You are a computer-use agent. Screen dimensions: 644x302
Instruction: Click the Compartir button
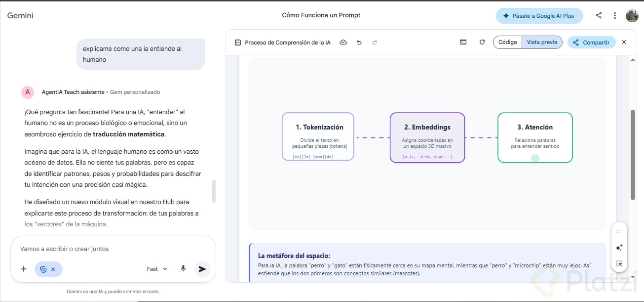point(591,43)
